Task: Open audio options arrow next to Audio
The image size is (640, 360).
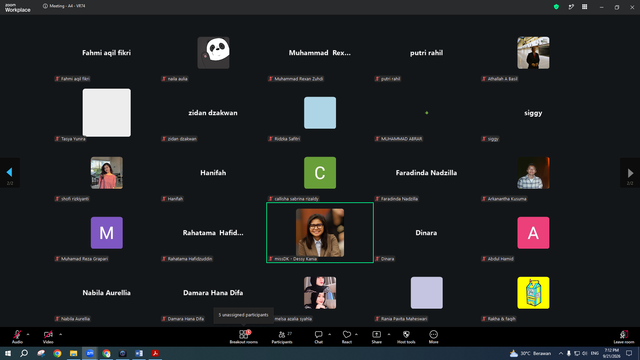Action: click(x=28, y=334)
